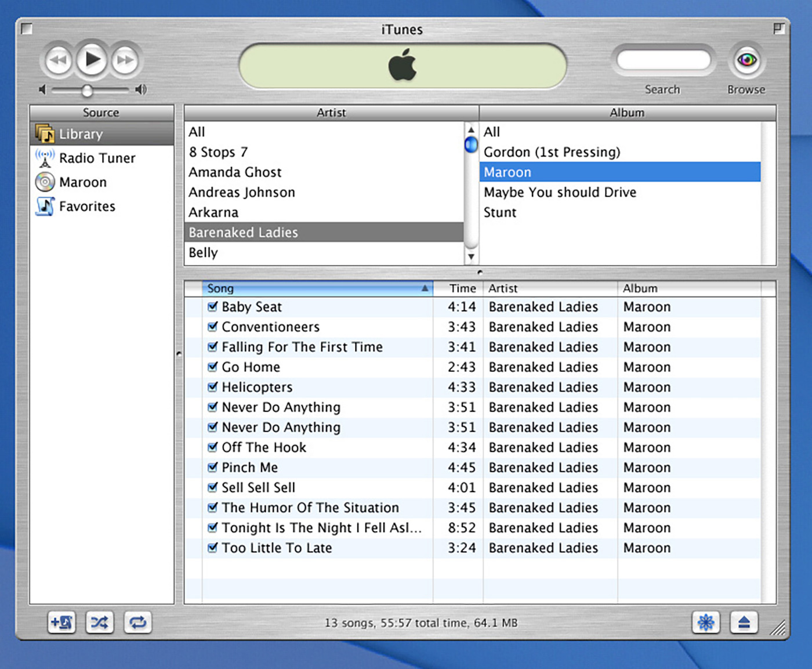Image resolution: width=812 pixels, height=669 pixels.
Task: Click the Favorites playlist note icon
Action: tap(45, 206)
